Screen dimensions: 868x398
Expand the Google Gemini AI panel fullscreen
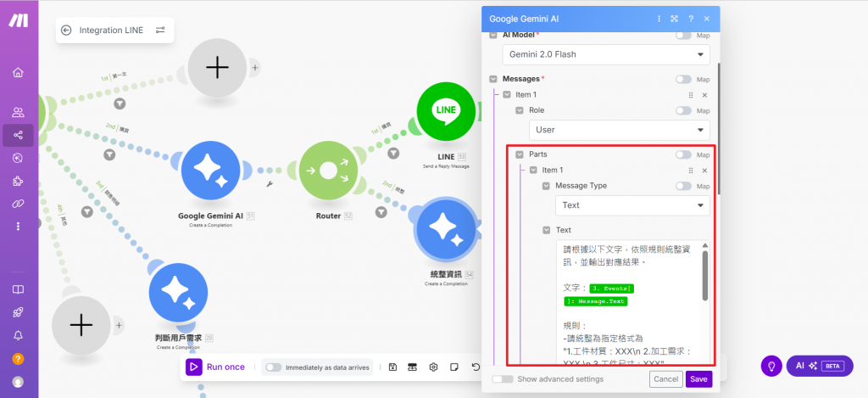pos(674,19)
